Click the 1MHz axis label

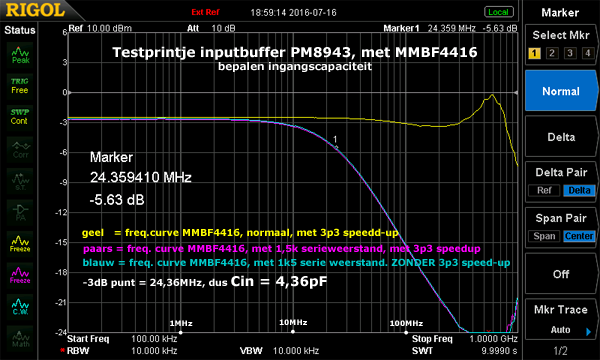point(181,323)
